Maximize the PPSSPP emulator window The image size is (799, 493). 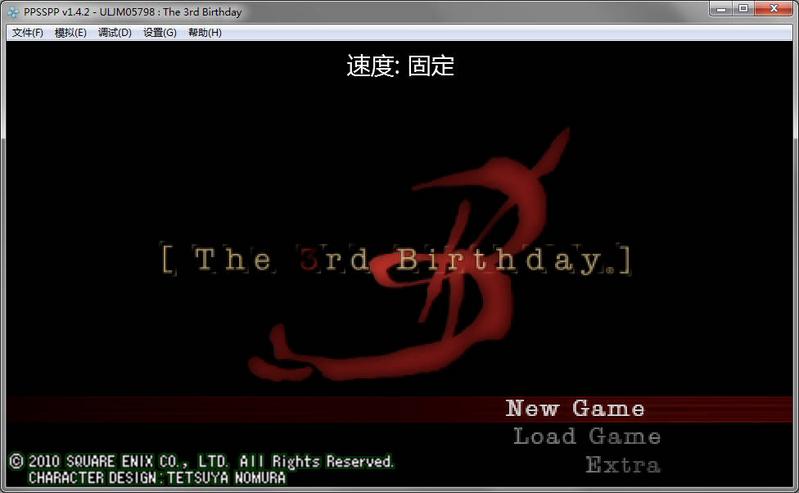[743, 9]
